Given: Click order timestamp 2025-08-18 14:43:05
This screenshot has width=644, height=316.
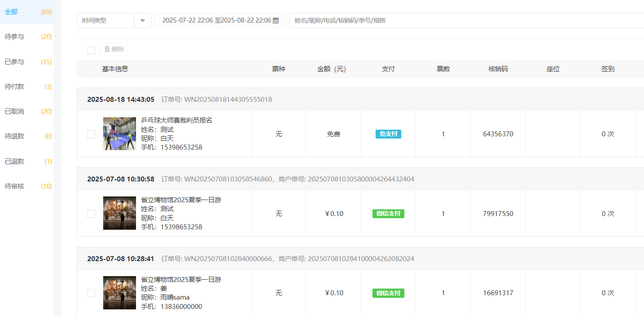Looking at the screenshot, I should pos(121,100).
